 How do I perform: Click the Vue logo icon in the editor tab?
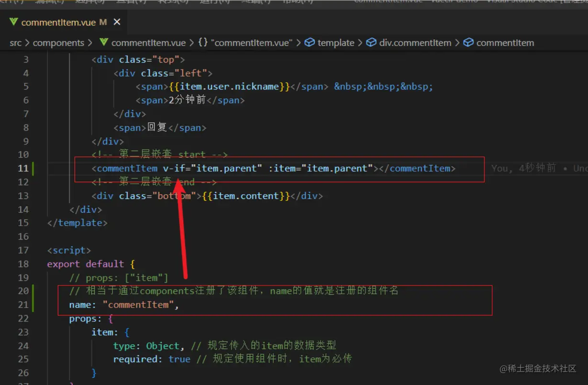13,22
